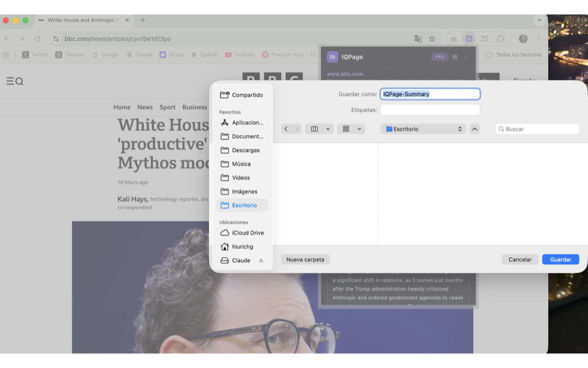Screen dimensions: 588x368
Task: Click the address bar URL
Action: point(118,39)
